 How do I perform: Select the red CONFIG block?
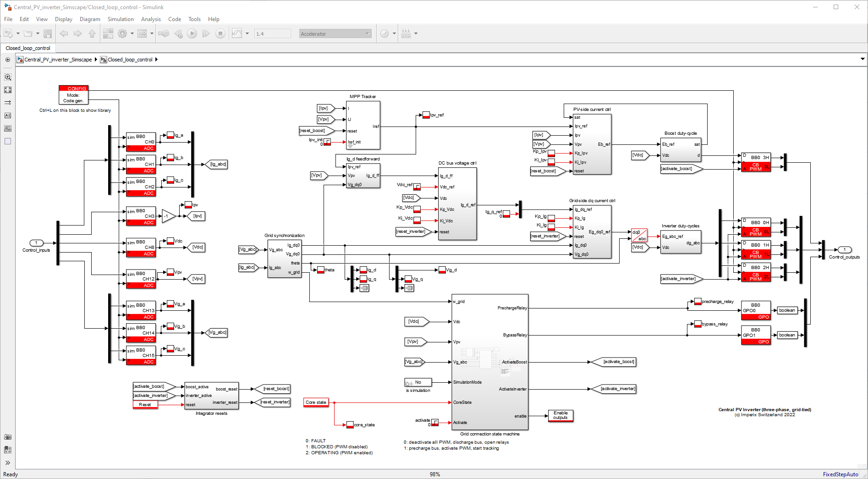[x=73, y=95]
